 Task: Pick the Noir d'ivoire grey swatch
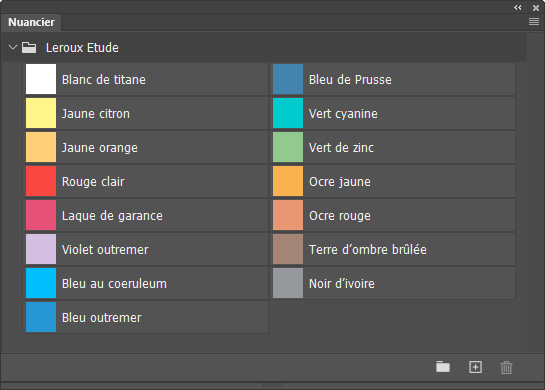coord(288,283)
